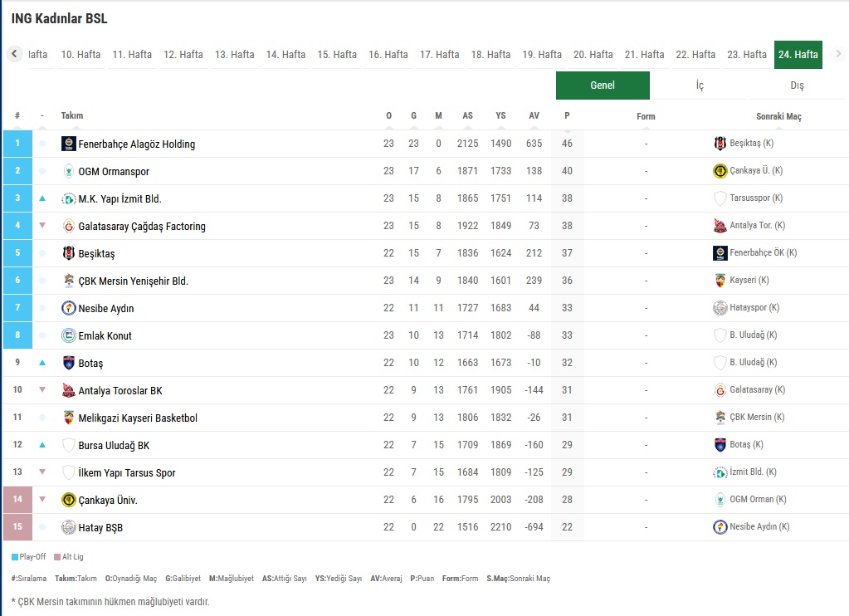Screen dimensions: 849x616
Task: Click the Nesibe Aydın logo in the Takım column
Action: 68,308
